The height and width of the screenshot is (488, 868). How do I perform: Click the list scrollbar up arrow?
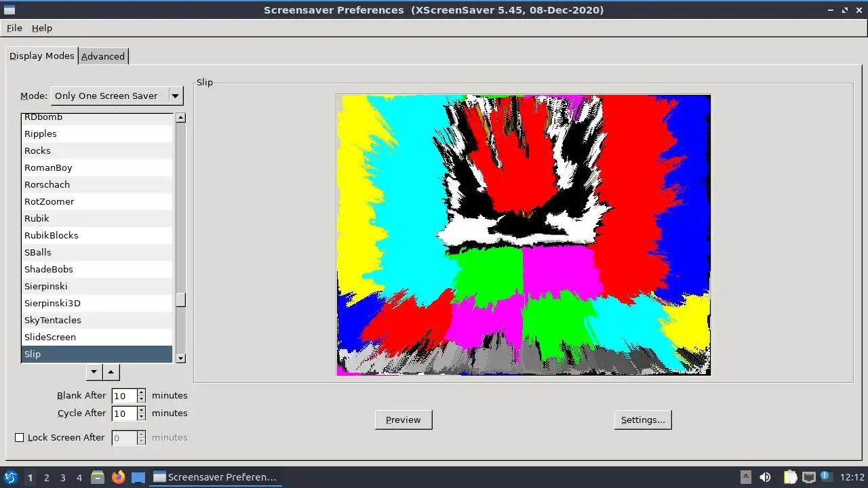pyautogui.click(x=180, y=117)
